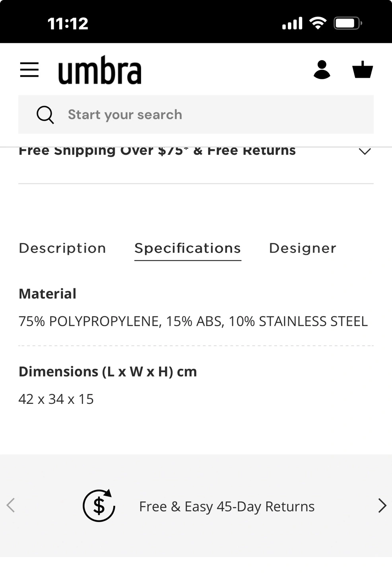Tap the battery status icon

pos(347,23)
